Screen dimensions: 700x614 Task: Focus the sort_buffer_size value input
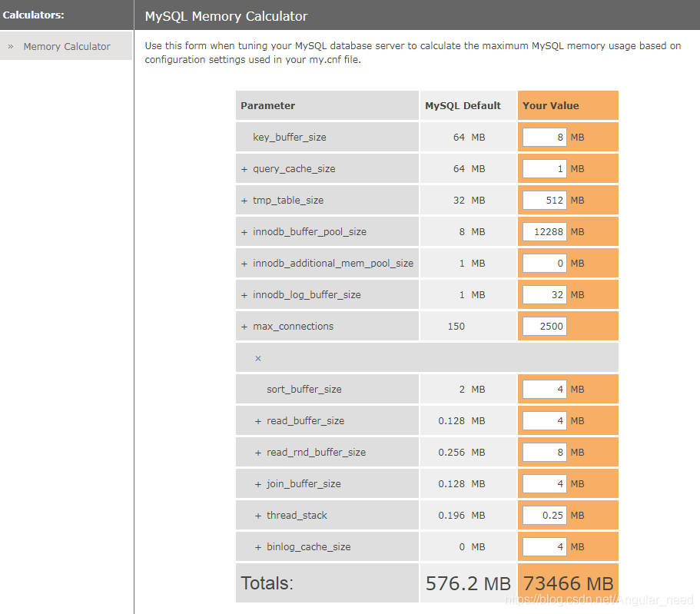pyautogui.click(x=544, y=389)
